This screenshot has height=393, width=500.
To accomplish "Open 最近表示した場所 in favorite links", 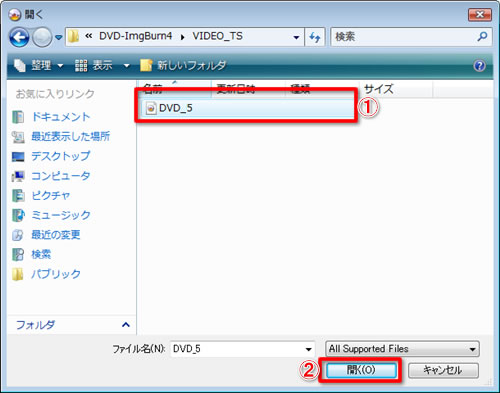I will click(70, 136).
